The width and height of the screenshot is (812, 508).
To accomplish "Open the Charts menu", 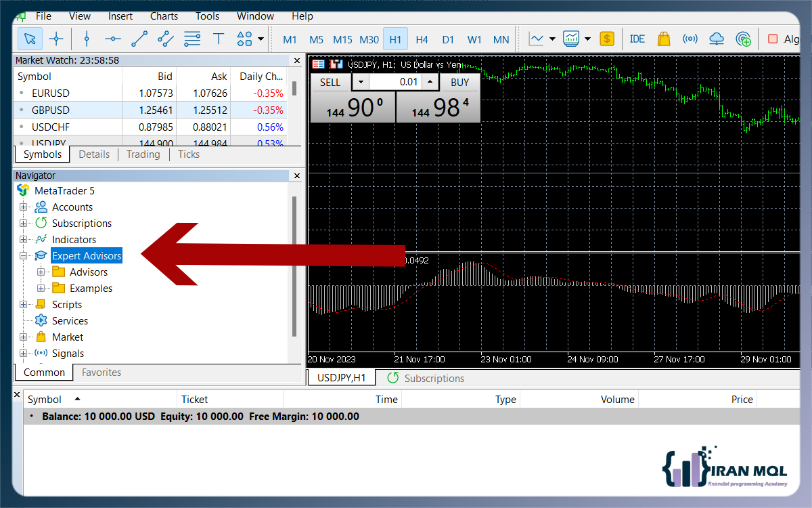I will coord(164,16).
